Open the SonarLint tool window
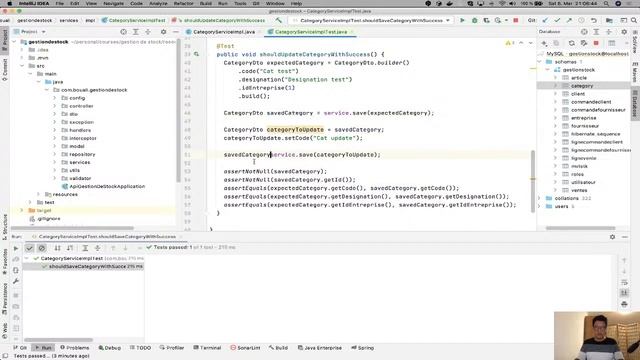 click(245, 348)
